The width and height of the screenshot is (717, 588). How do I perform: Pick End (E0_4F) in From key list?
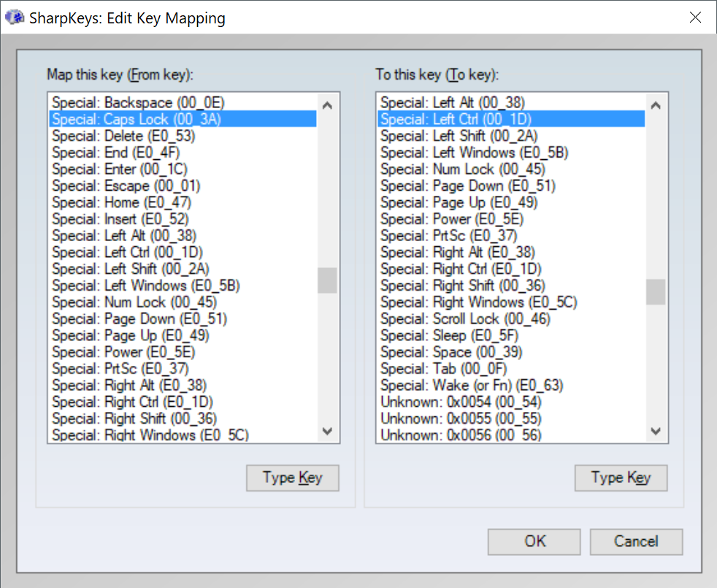click(x=183, y=152)
